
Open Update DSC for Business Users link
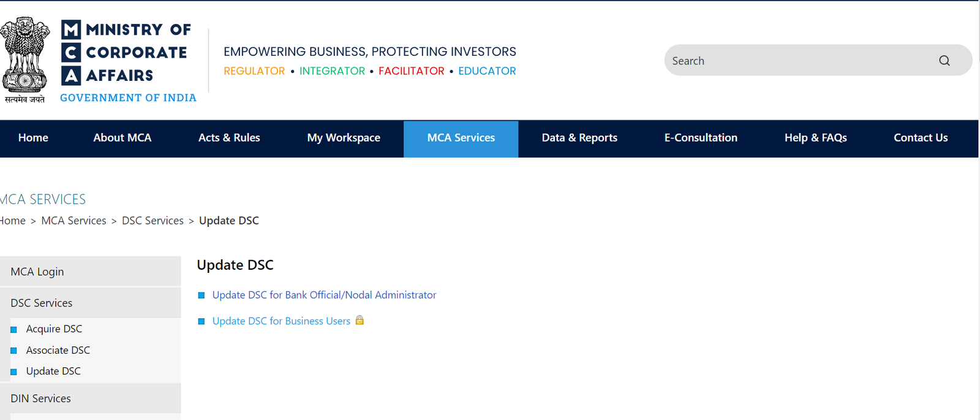281,321
